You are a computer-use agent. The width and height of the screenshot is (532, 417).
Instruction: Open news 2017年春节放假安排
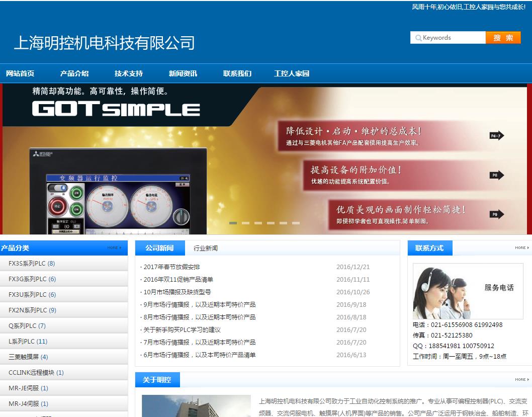(171, 267)
